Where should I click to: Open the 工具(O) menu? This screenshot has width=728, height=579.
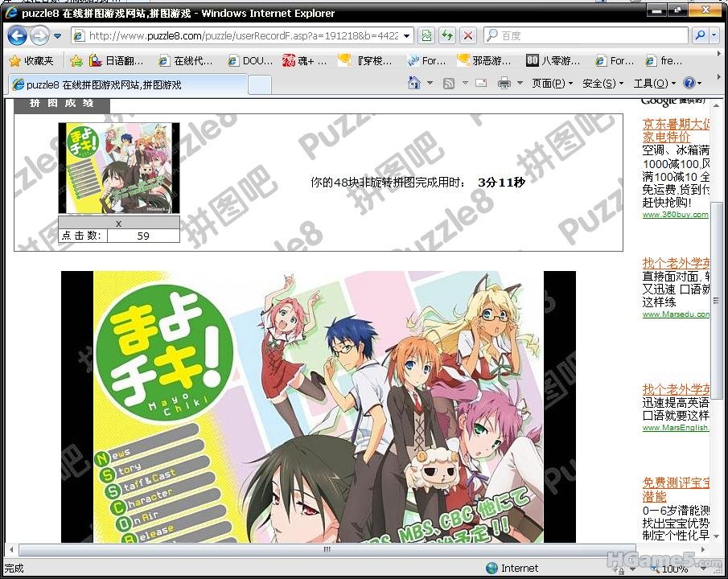point(654,84)
